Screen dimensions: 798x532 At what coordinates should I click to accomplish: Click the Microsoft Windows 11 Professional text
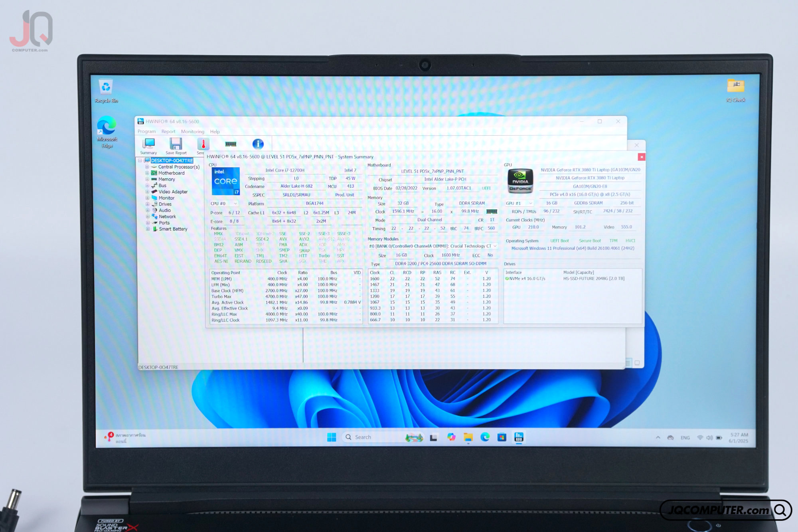coord(573,248)
